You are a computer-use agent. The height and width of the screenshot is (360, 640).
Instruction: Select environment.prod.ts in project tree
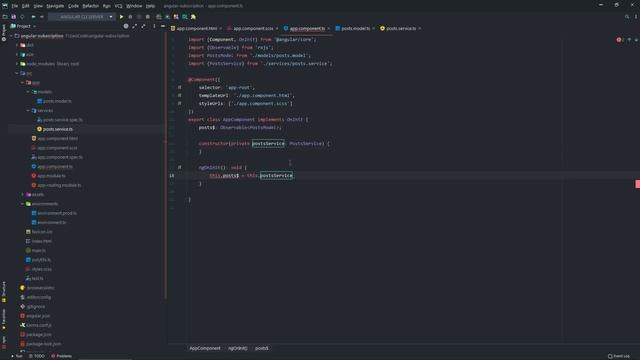pos(57,213)
